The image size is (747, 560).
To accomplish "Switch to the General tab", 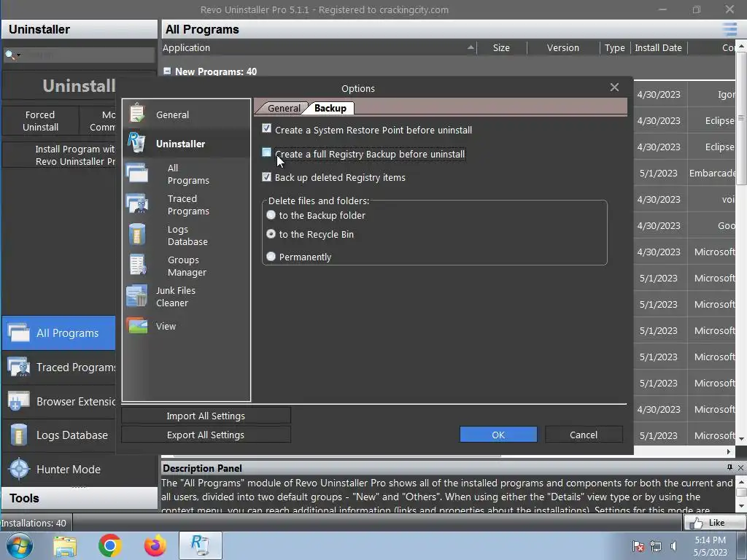I will click(284, 108).
